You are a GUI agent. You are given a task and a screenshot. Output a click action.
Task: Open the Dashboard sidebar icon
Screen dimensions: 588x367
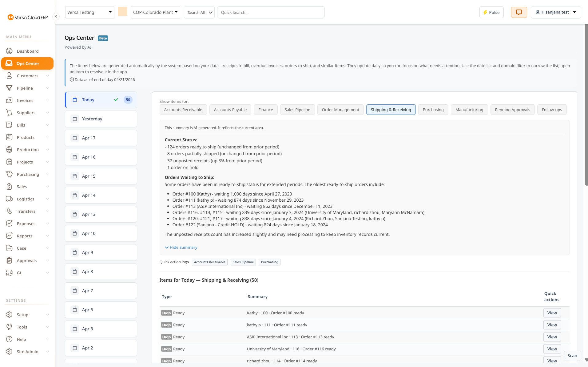pos(9,51)
